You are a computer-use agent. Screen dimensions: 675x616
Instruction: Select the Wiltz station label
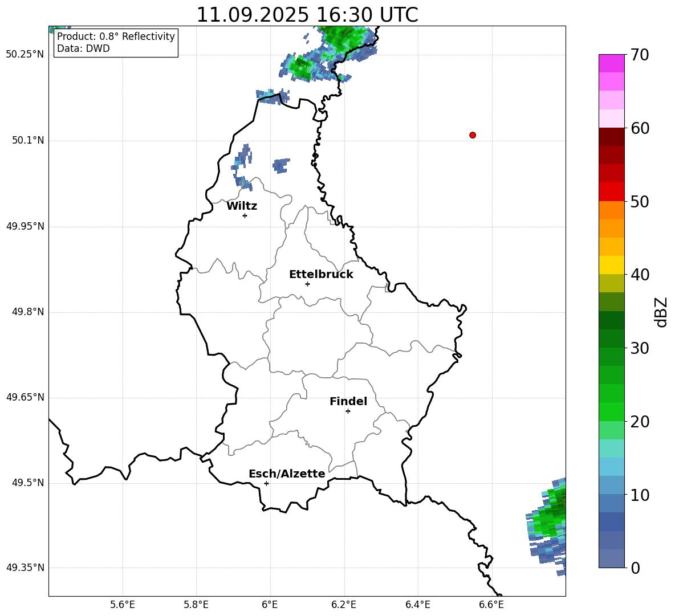coord(242,206)
